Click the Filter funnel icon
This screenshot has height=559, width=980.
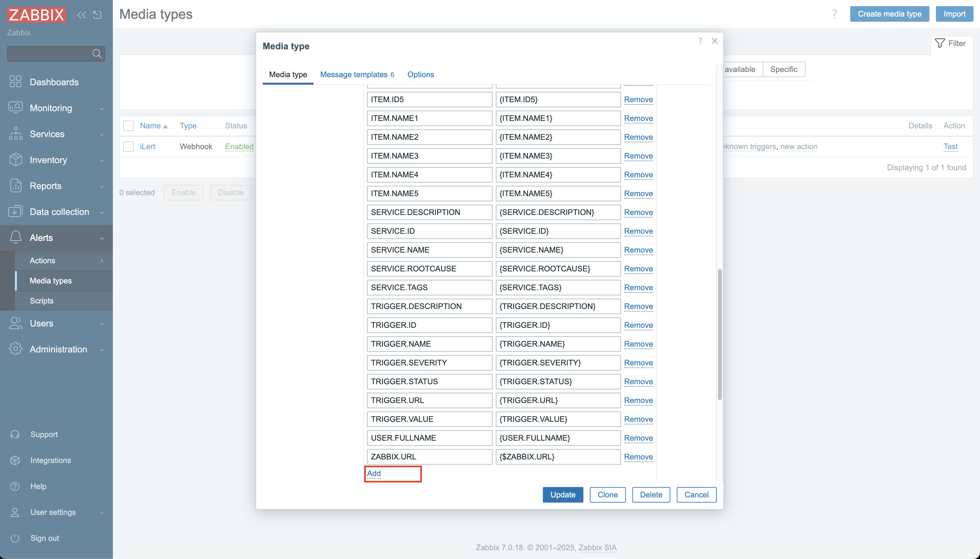[939, 43]
